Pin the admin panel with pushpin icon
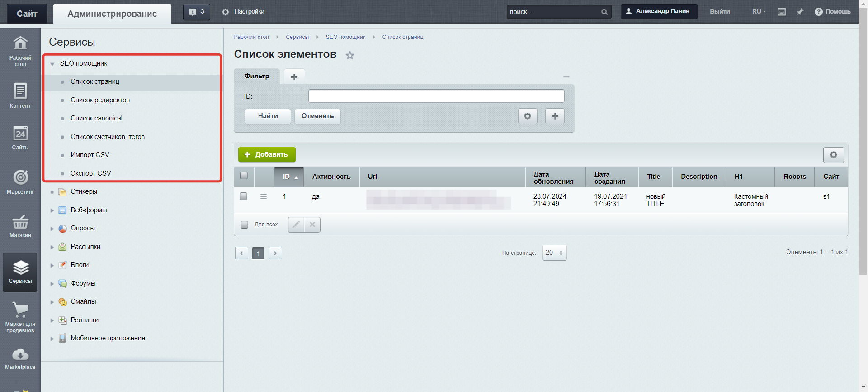The image size is (868, 392). click(x=800, y=12)
